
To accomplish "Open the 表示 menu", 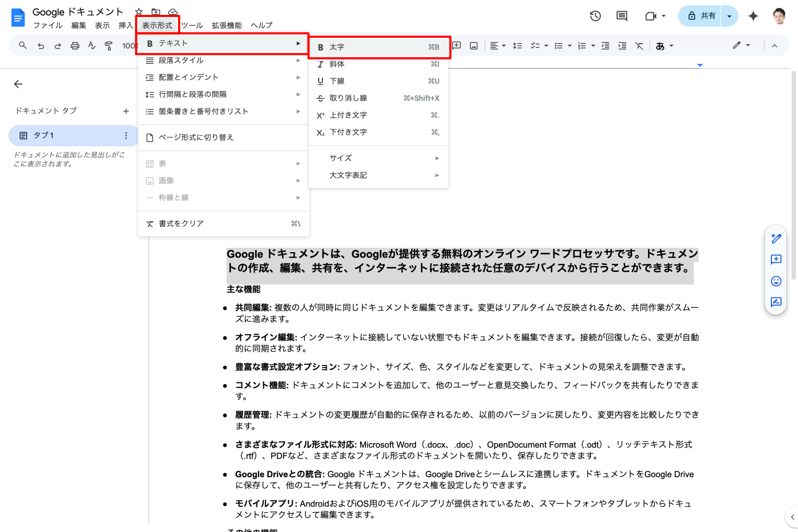I will 102,26.
